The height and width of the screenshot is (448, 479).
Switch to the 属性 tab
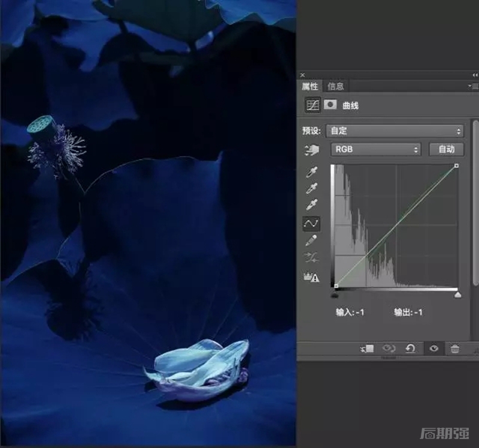coord(310,86)
